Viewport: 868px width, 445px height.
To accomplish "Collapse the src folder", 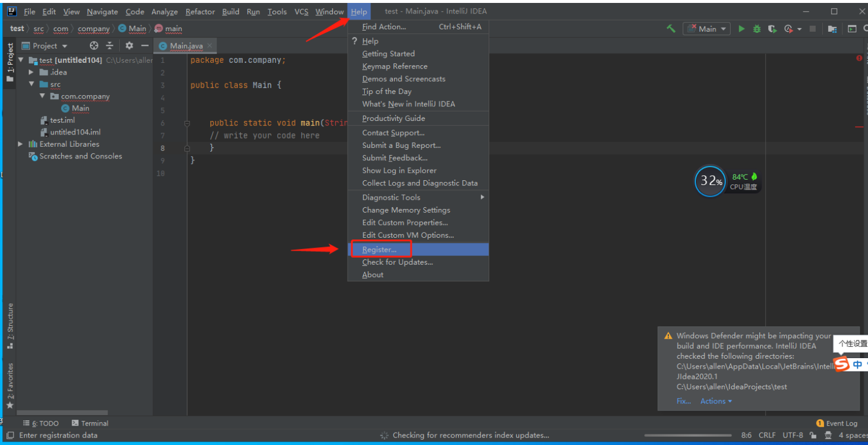I will point(31,85).
